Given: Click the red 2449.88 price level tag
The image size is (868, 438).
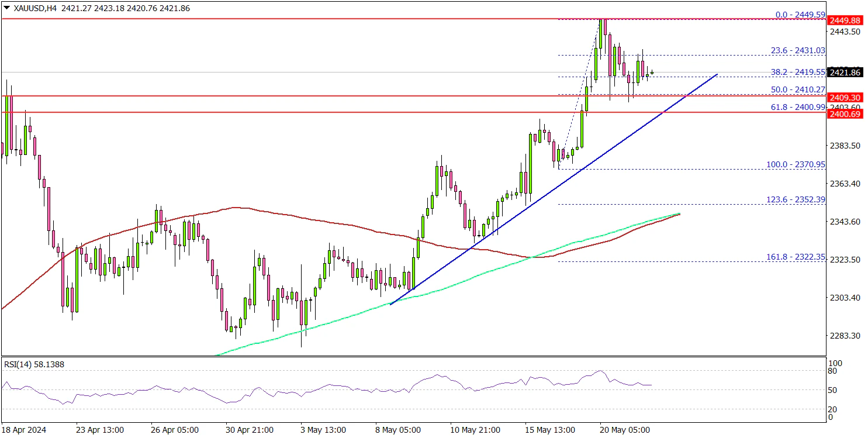Looking at the screenshot, I should coord(846,19).
